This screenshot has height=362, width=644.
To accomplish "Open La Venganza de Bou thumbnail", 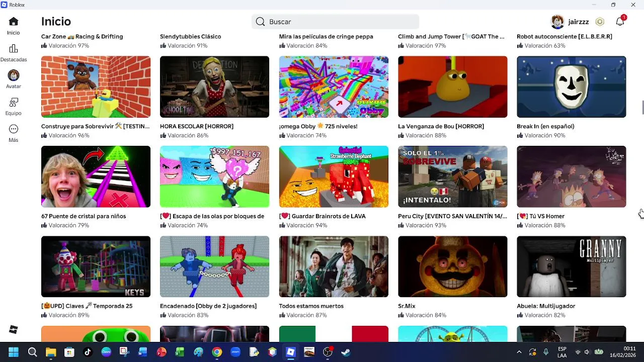I will 452,86.
